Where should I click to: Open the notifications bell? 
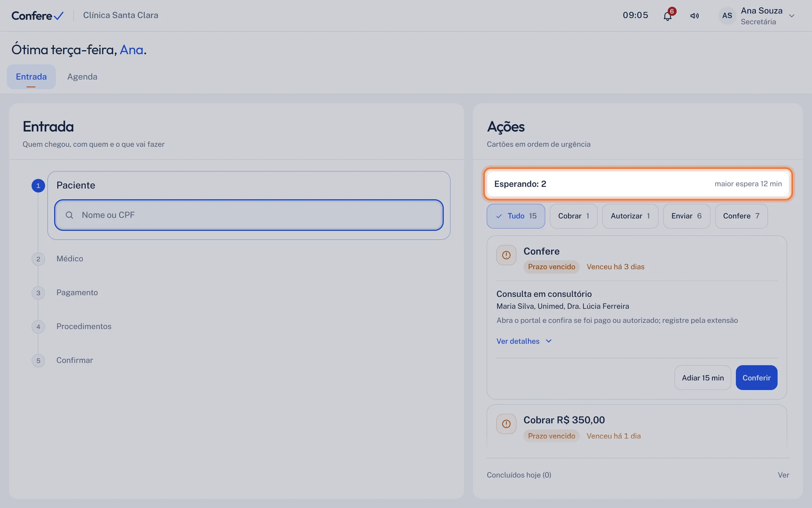pos(667,16)
